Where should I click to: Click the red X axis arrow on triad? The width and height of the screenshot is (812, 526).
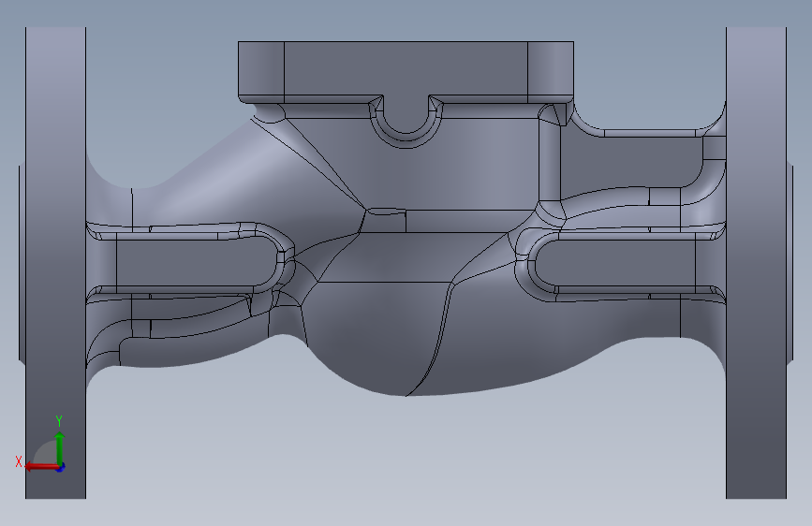(x=41, y=467)
